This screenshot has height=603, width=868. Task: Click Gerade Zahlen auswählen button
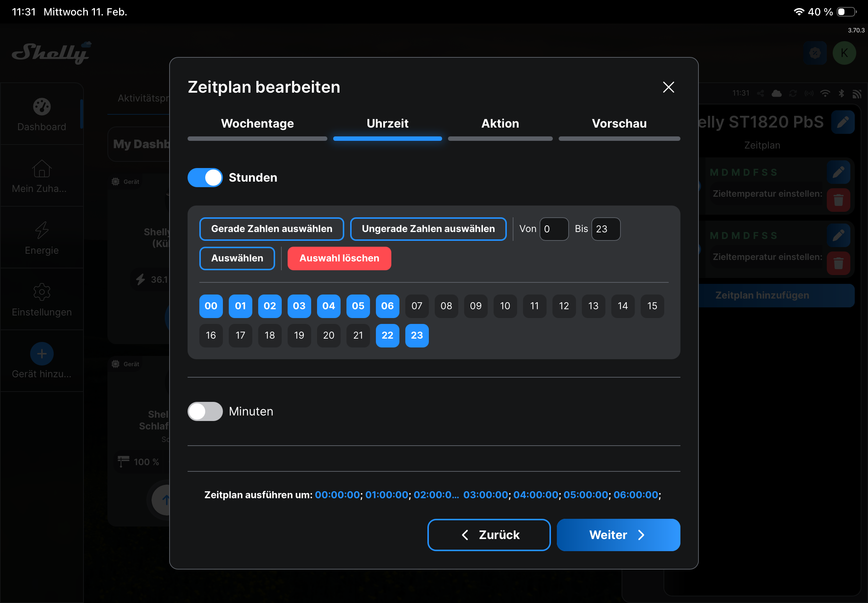[271, 229]
